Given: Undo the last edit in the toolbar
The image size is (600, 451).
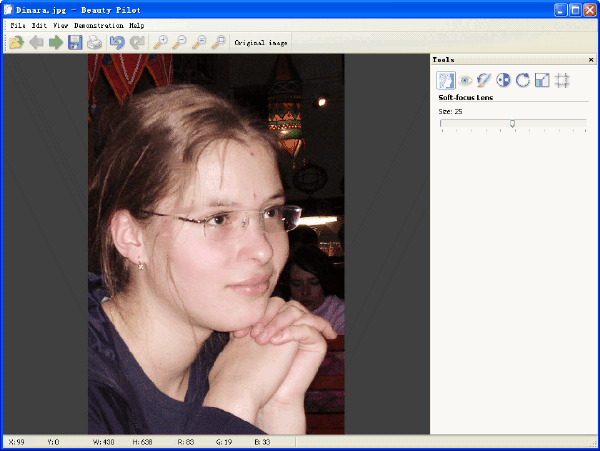Looking at the screenshot, I should [x=117, y=43].
